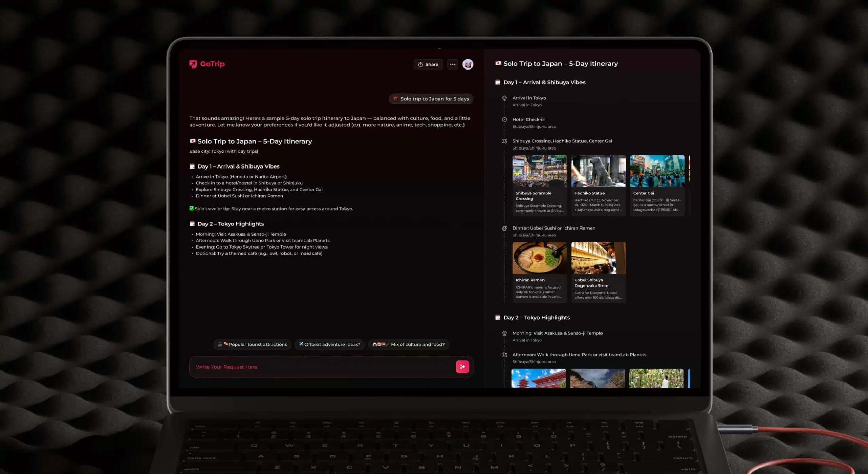Open the user profile avatar
The width and height of the screenshot is (868, 474).
(468, 64)
